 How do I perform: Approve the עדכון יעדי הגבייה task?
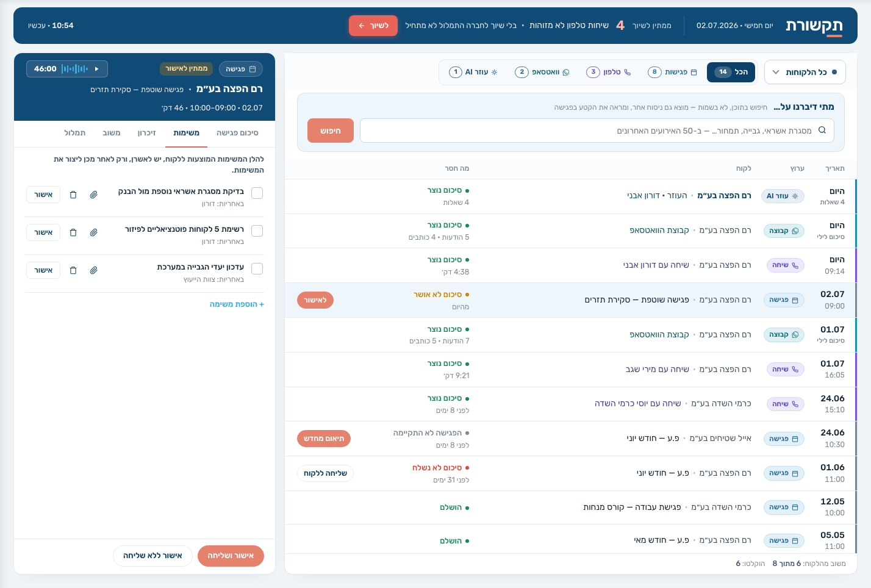(43, 270)
